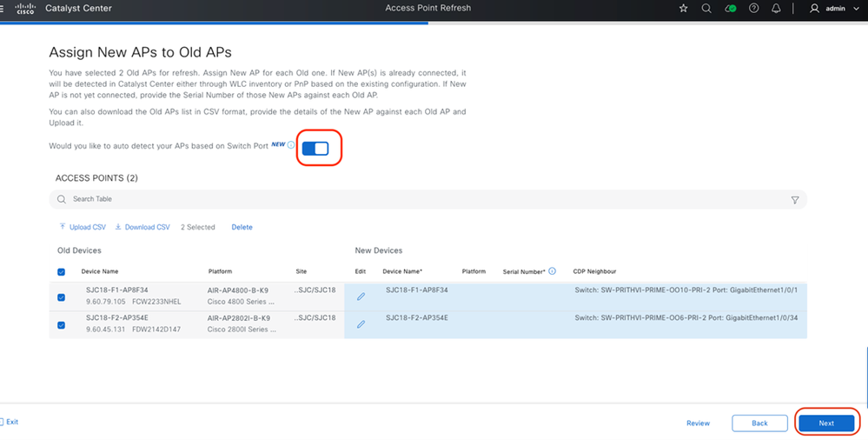
Task: Click the table filter funnel icon
Action: pos(795,200)
